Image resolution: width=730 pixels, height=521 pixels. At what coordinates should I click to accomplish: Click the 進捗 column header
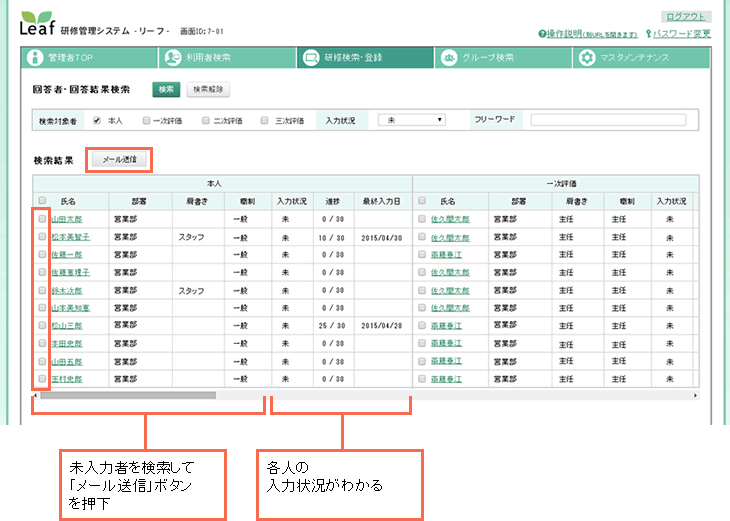333,201
